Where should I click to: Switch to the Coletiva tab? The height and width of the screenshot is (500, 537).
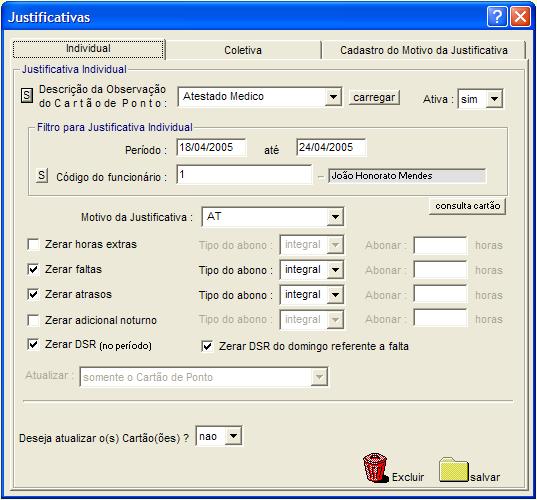tap(243, 50)
